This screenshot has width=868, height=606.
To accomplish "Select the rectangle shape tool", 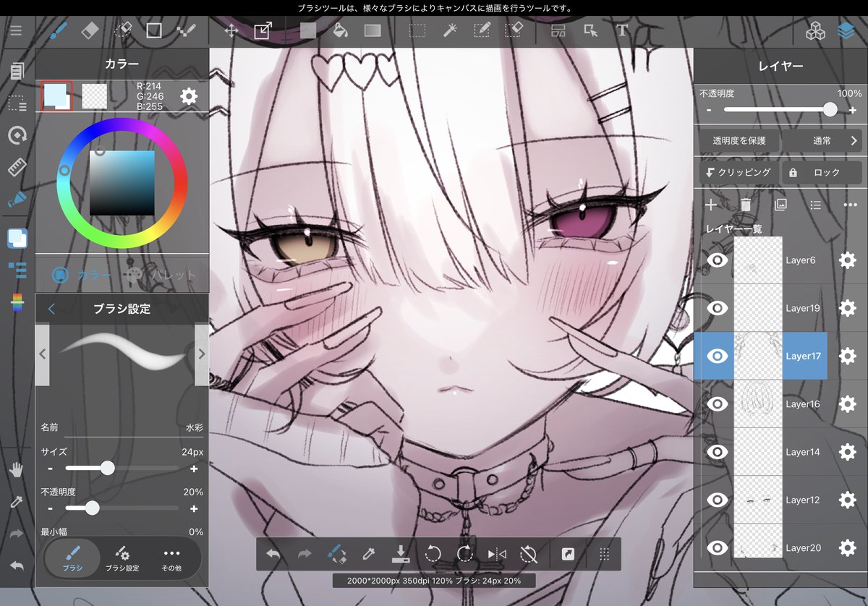I will (x=153, y=30).
